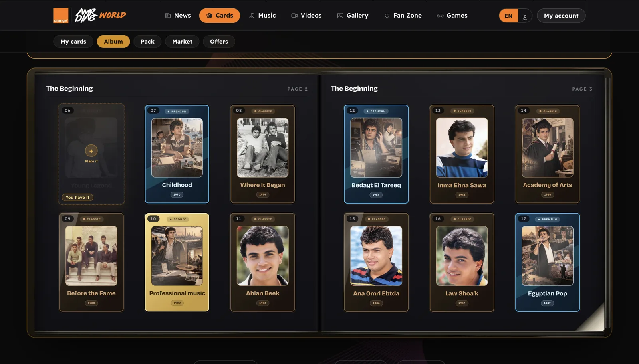Go to the Market tab

[x=182, y=42]
